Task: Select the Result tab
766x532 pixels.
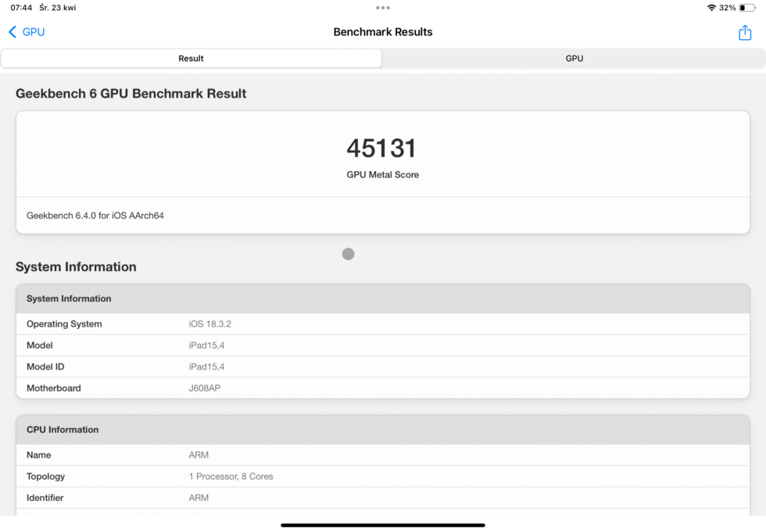Action: click(x=191, y=58)
